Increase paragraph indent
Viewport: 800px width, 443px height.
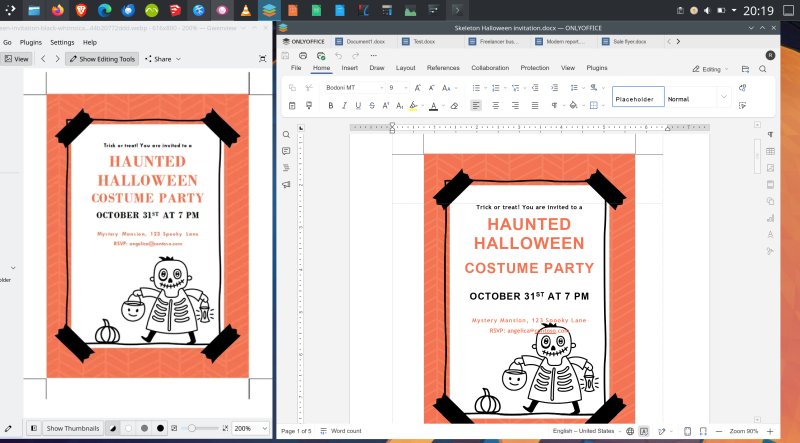pos(555,88)
